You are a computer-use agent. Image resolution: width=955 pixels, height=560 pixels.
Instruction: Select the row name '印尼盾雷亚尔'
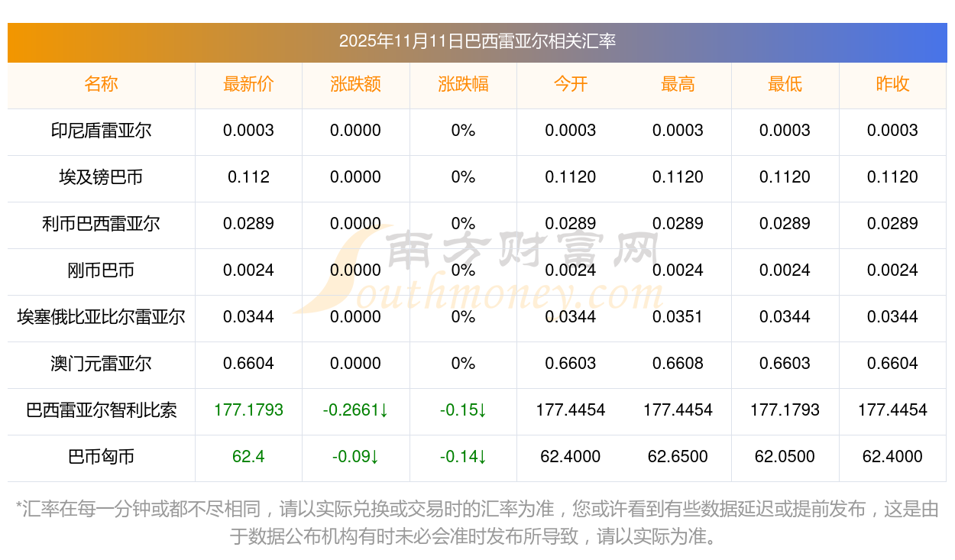point(101,131)
